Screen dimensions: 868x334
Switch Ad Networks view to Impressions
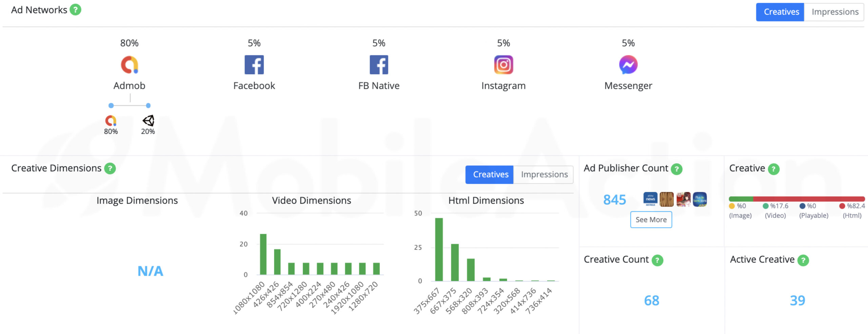pos(834,12)
